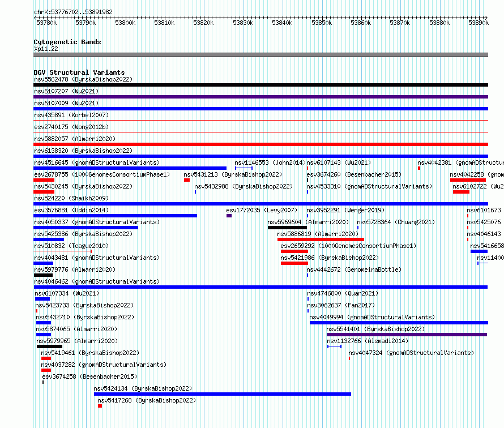Image resolution: width=504 pixels, height=428 pixels.
Task: Click the DGV Structural Variants track title
Action: click(x=79, y=72)
